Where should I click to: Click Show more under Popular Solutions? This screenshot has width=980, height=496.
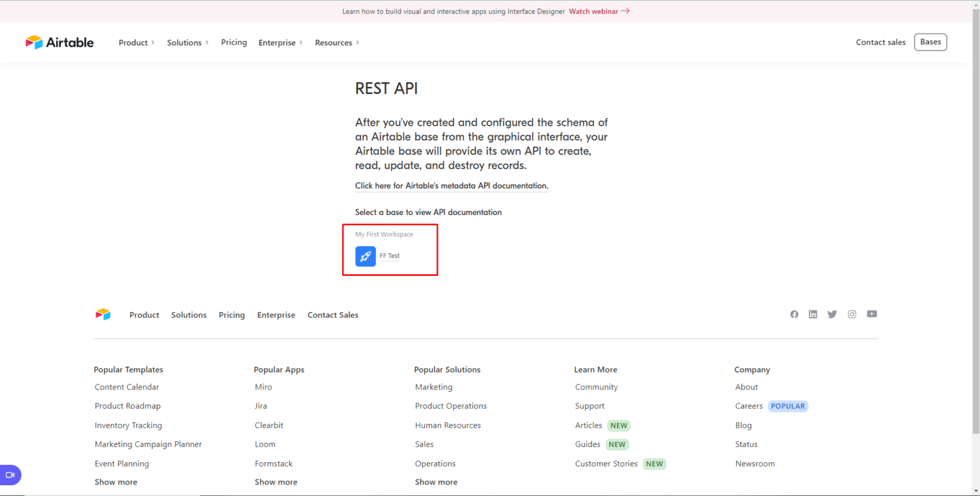[x=436, y=481]
